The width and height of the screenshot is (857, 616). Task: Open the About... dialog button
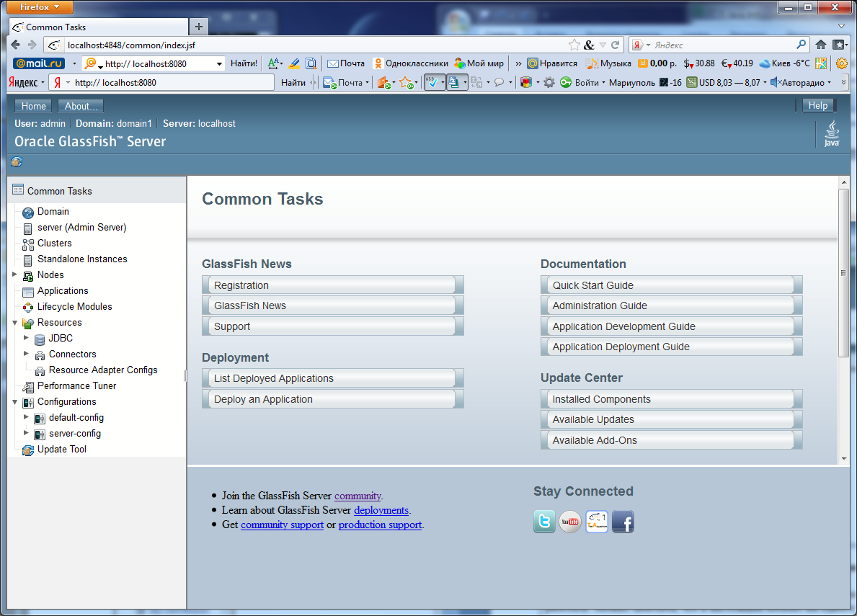coord(81,106)
